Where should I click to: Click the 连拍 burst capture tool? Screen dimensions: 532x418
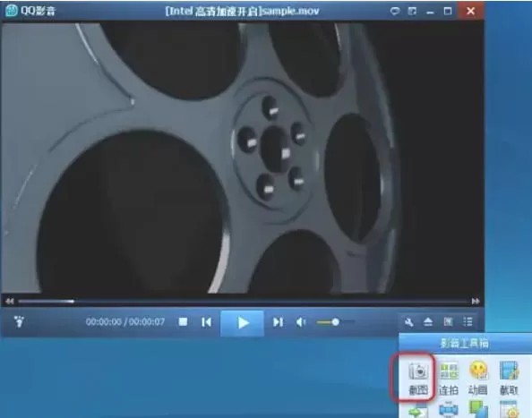click(449, 379)
